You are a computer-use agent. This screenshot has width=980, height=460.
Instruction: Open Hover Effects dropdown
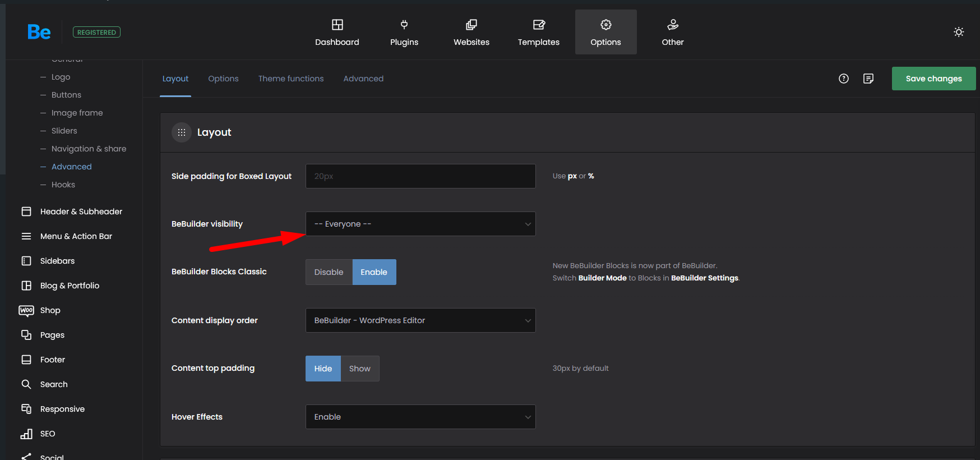(x=420, y=417)
